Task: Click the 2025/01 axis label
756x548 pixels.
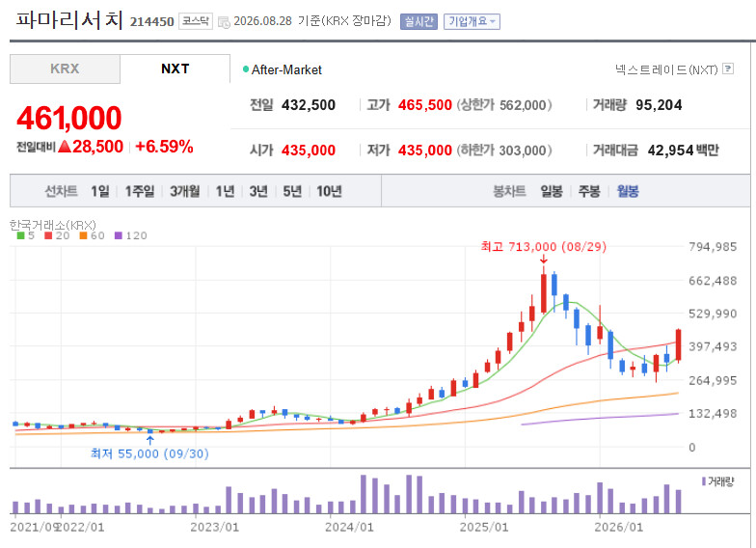Action: [484, 527]
